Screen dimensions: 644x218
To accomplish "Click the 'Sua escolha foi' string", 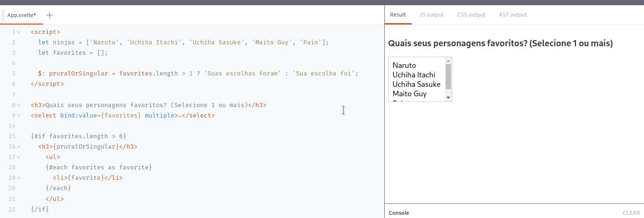I will pos(323,74).
